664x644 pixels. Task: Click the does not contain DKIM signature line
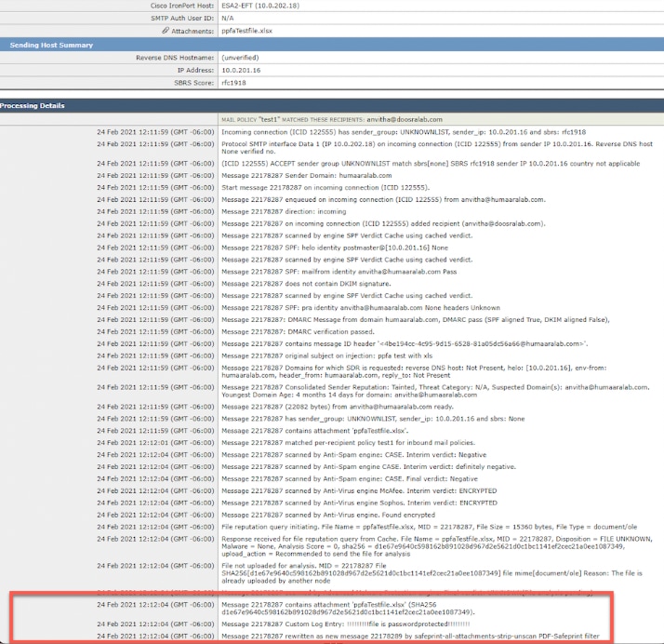[x=306, y=284]
